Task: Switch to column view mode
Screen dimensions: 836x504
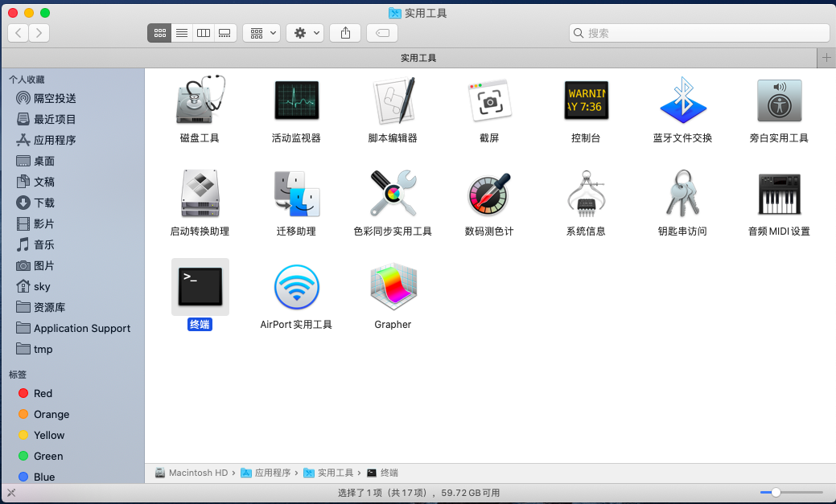Action: (204, 33)
